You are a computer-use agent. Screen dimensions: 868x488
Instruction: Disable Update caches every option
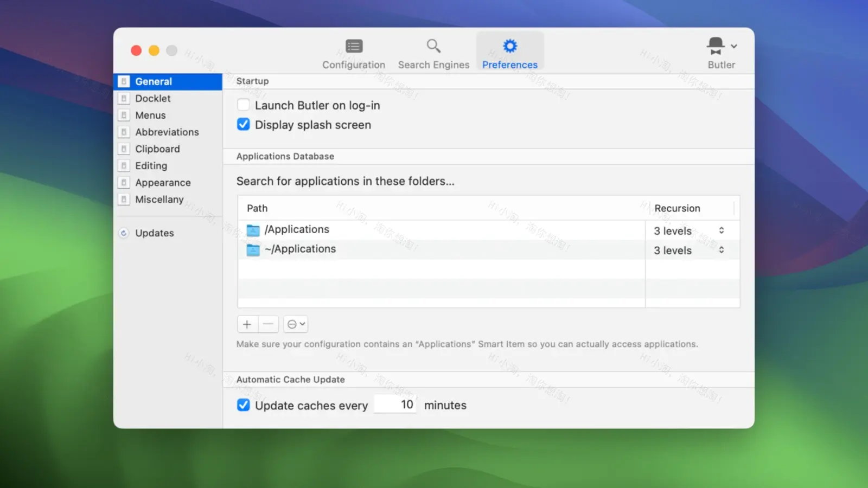(243, 404)
